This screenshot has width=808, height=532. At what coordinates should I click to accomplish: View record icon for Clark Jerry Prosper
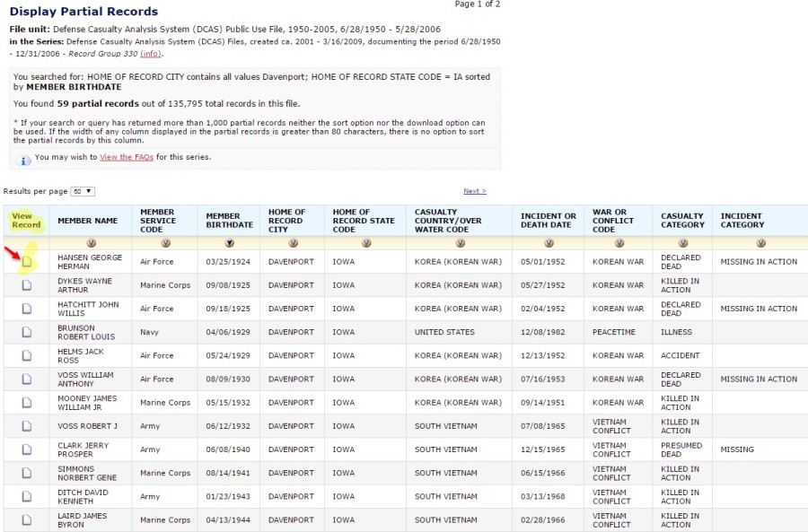(x=27, y=449)
